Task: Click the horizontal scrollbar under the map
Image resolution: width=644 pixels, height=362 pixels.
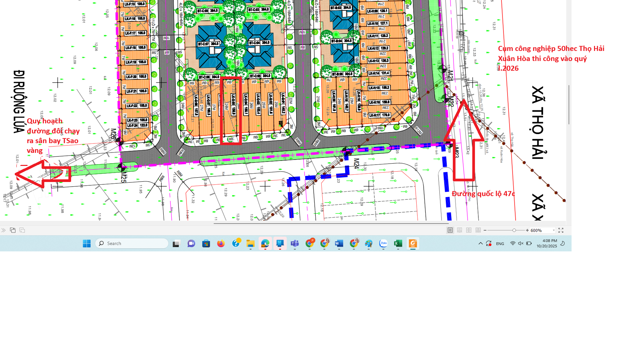Action: [331, 223]
